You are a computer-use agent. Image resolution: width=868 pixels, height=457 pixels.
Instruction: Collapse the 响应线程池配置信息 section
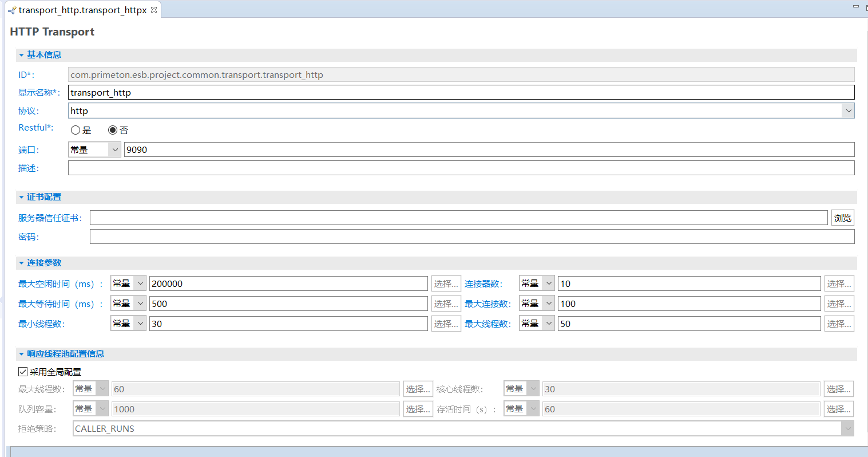21,354
